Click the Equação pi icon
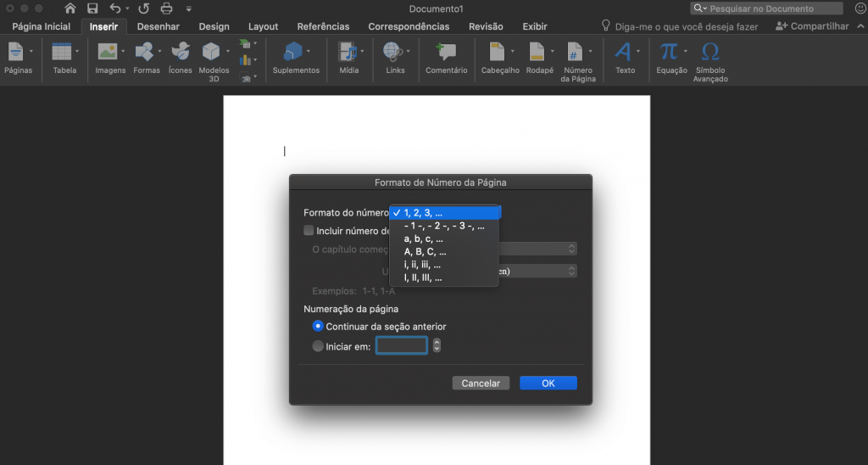Screen dimensions: 868x465 tap(668, 52)
